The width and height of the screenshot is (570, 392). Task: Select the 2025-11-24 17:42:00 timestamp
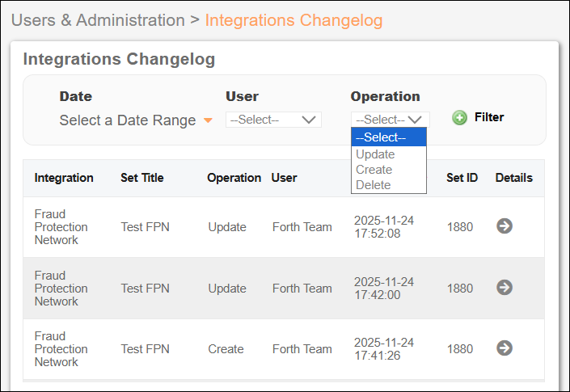coord(384,288)
